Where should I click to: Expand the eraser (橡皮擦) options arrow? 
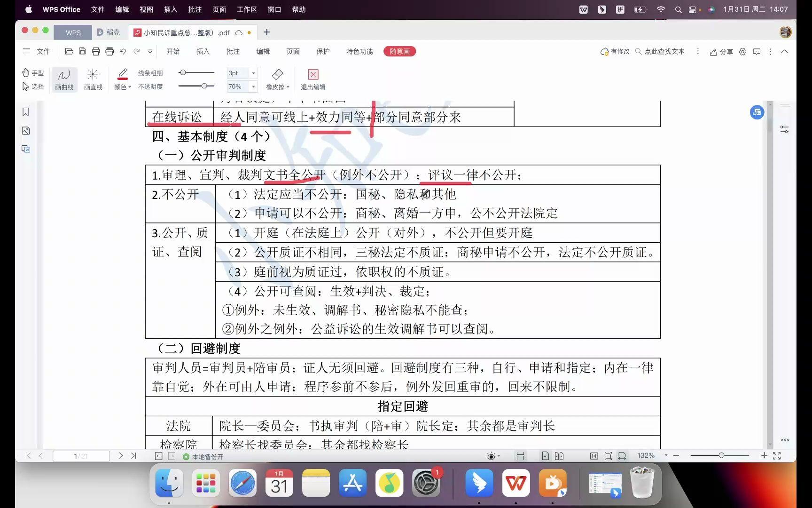tap(288, 87)
